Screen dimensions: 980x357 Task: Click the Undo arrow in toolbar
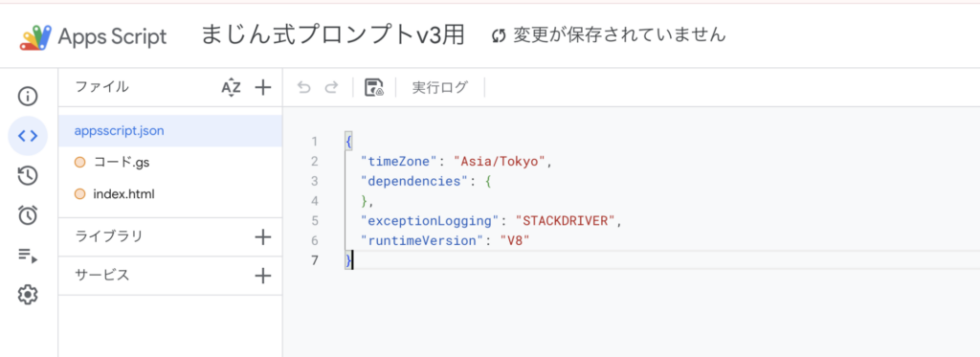(x=303, y=88)
